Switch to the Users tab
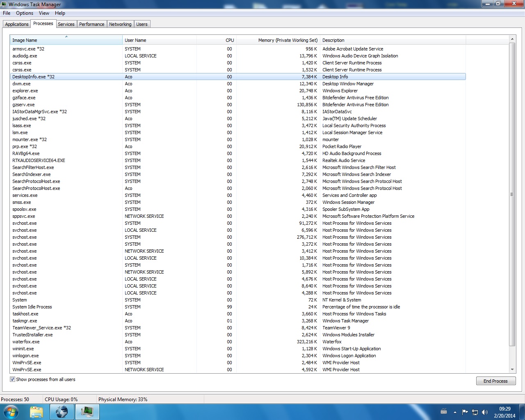Viewport: 525px width, 420px height. tap(142, 24)
